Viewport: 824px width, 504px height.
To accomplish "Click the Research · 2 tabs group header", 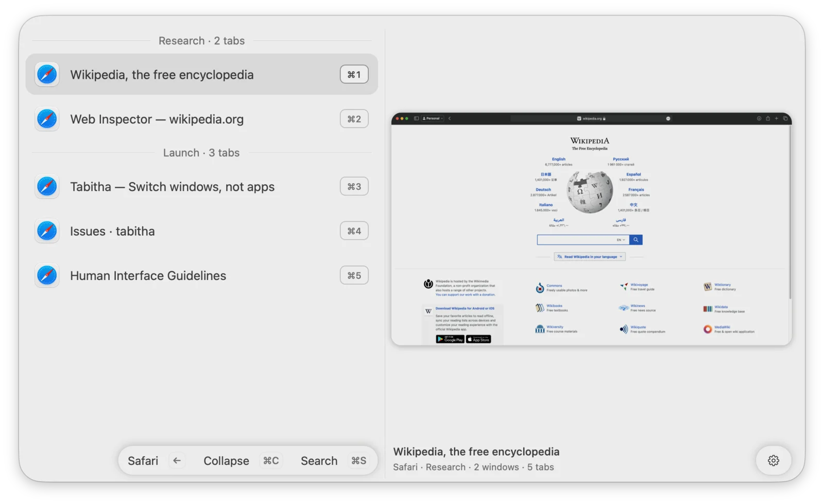I will pos(201,41).
